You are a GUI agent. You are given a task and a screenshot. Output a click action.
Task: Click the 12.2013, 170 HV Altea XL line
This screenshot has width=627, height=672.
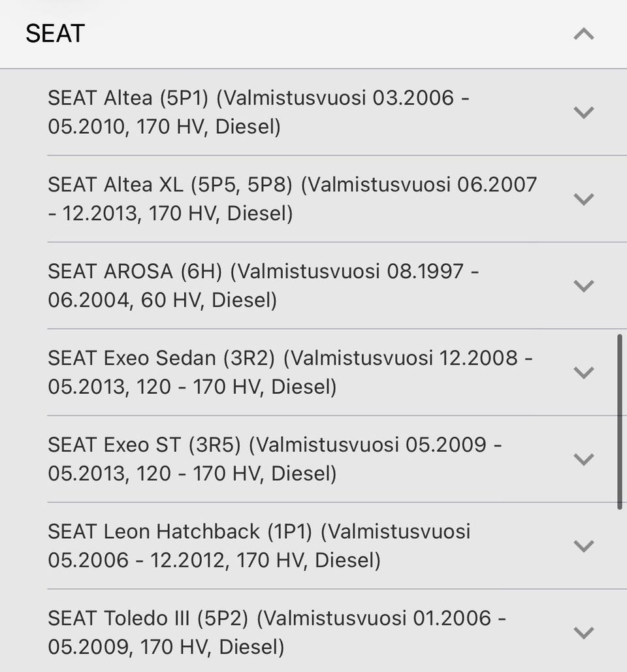point(170,214)
